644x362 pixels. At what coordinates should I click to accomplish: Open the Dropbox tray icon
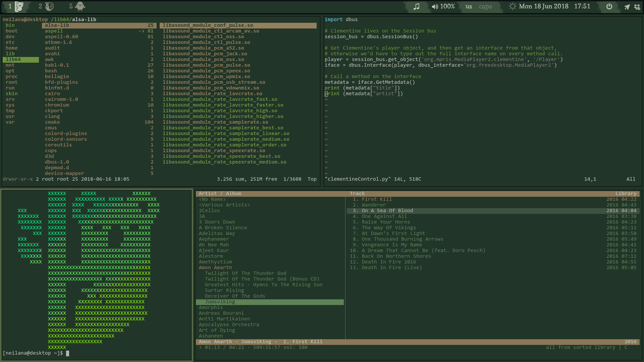[637, 7]
